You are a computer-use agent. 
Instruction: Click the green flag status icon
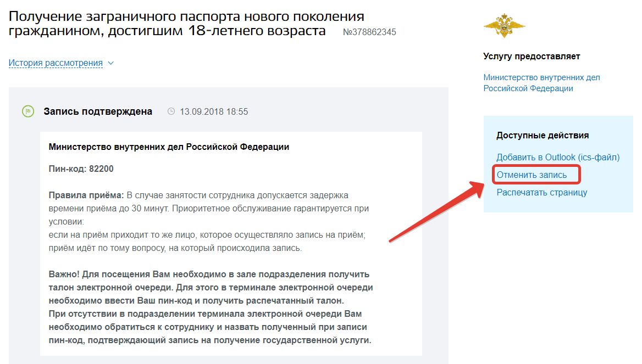(27, 111)
